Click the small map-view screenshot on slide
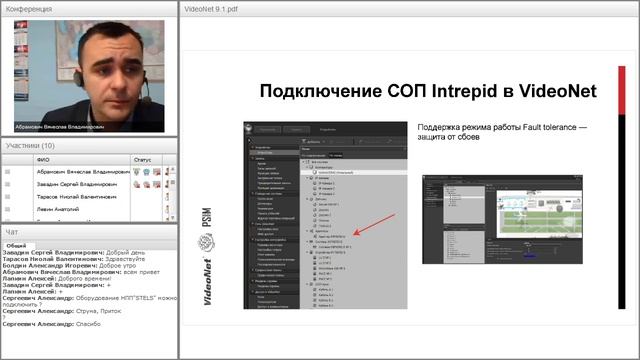640x360 pixels. [x=502, y=220]
